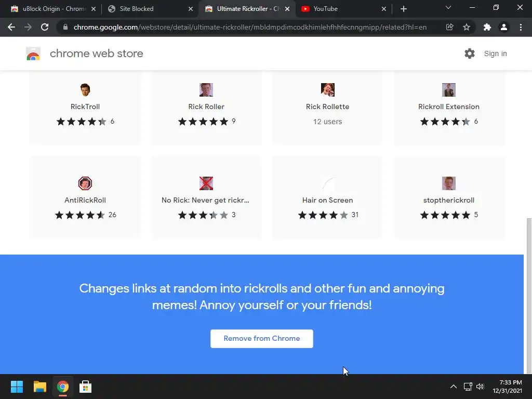Click the Sign in link
Screen dimensions: 532x399
495,54
